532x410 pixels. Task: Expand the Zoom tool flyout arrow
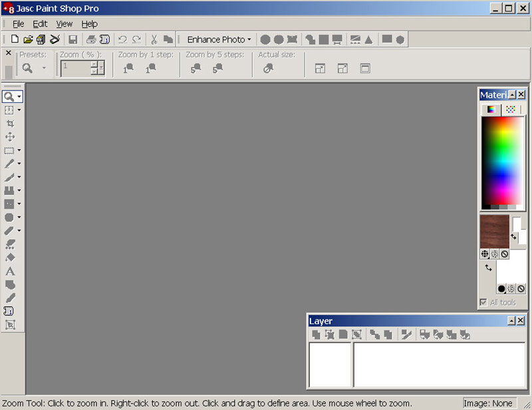19,97
